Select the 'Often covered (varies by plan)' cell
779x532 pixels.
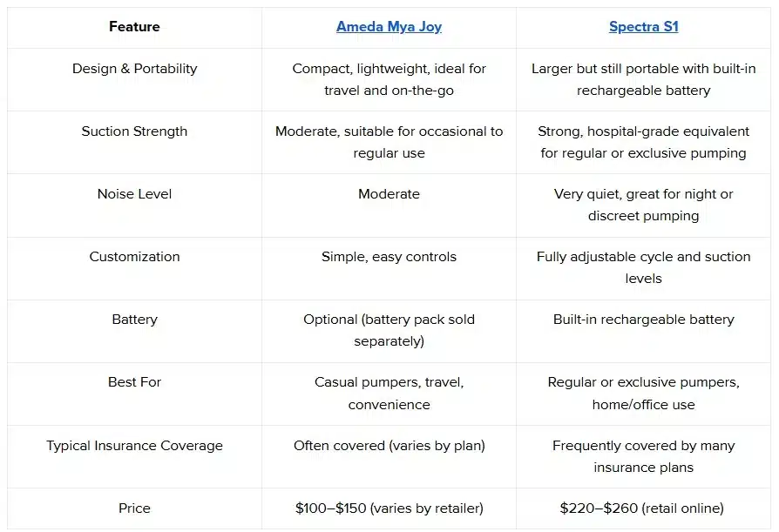click(x=389, y=446)
